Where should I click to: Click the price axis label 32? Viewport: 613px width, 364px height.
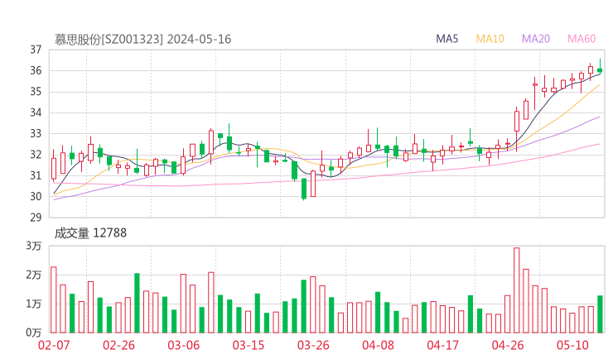36,155
